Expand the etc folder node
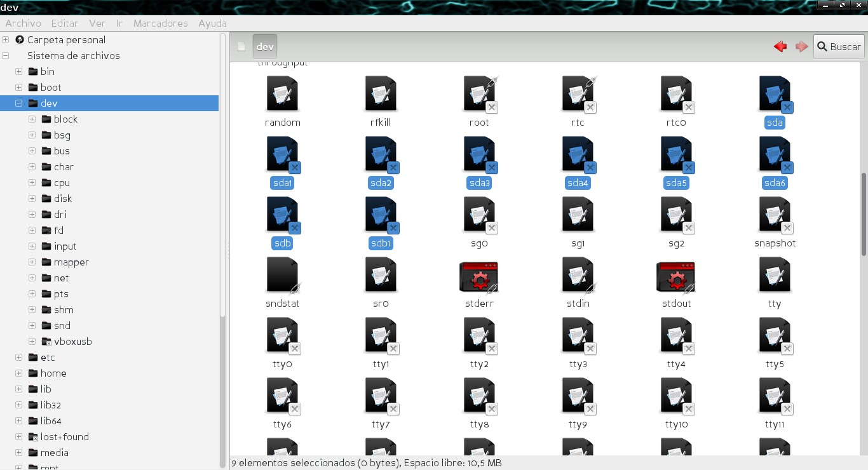This screenshot has height=470, width=868. [x=19, y=358]
